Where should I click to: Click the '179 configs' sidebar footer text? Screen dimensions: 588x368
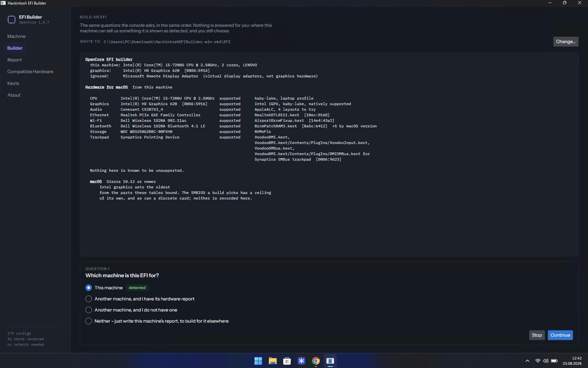click(x=19, y=334)
